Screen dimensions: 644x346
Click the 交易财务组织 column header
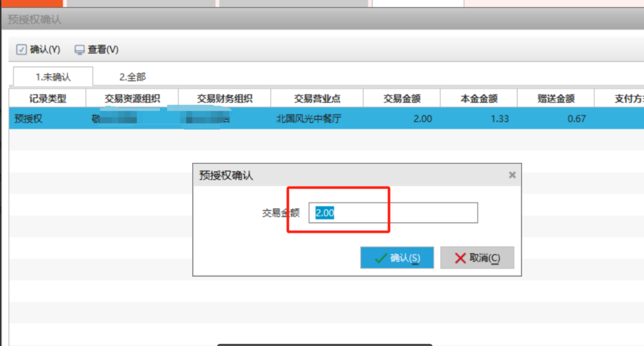point(225,99)
